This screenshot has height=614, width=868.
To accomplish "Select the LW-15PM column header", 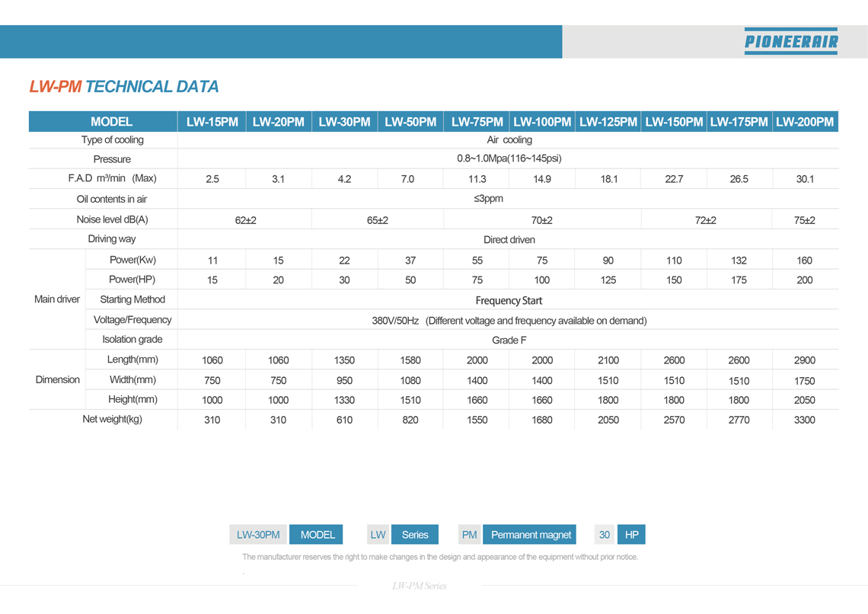I will pyautogui.click(x=212, y=122).
